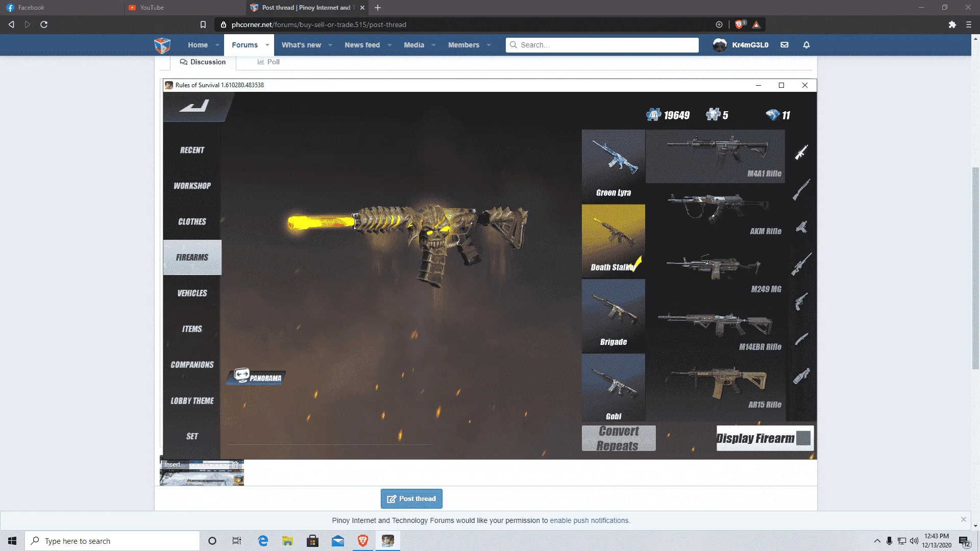
Task: Bookmark this page with the bookmark icon
Action: click(x=203, y=24)
